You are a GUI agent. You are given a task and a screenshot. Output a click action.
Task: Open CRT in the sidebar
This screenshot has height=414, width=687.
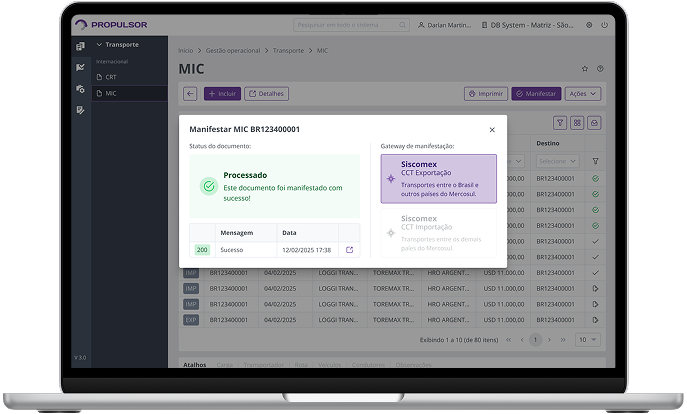pyautogui.click(x=110, y=77)
